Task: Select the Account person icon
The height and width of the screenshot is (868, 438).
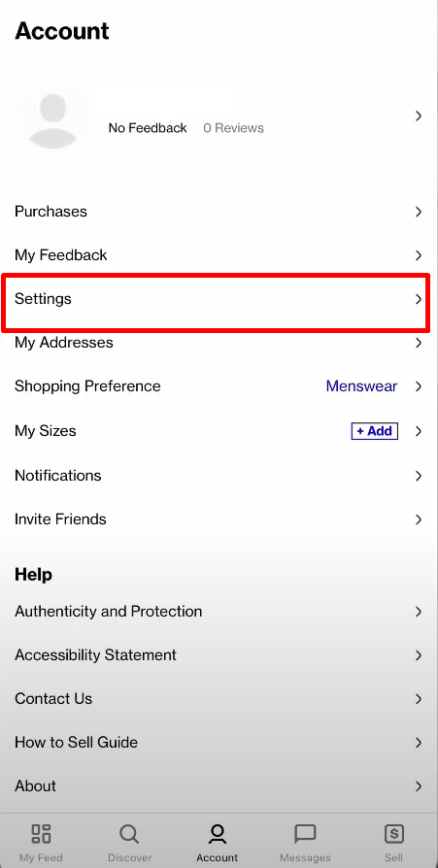Action: 218,833
